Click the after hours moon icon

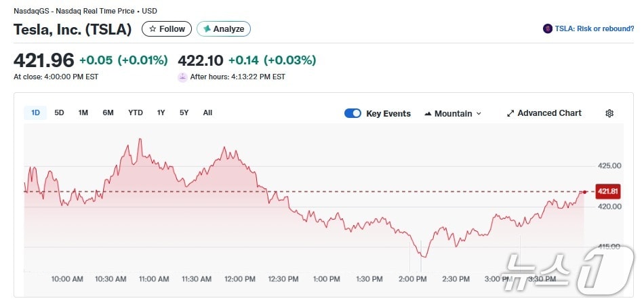[x=182, y=77]
